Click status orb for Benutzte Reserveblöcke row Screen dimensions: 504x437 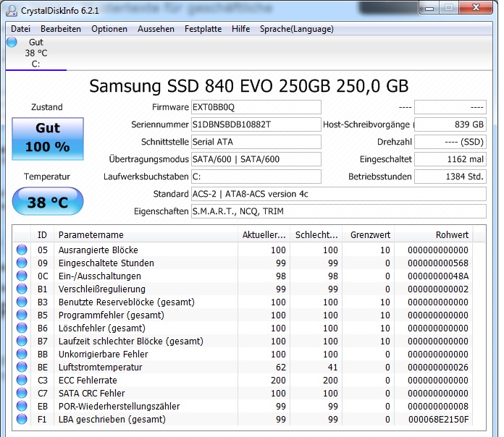coord(22,302)
